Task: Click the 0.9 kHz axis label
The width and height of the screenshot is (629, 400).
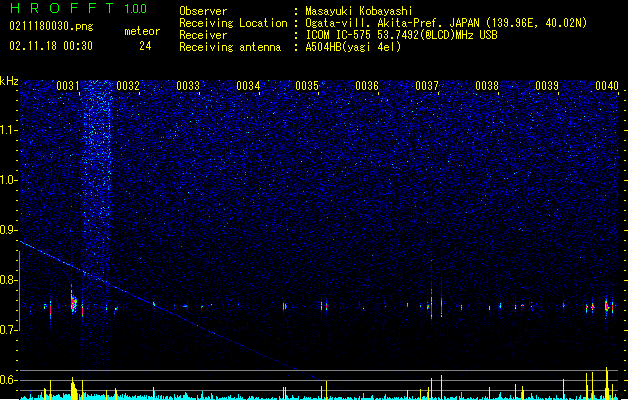Action: (x=8, y=230)
